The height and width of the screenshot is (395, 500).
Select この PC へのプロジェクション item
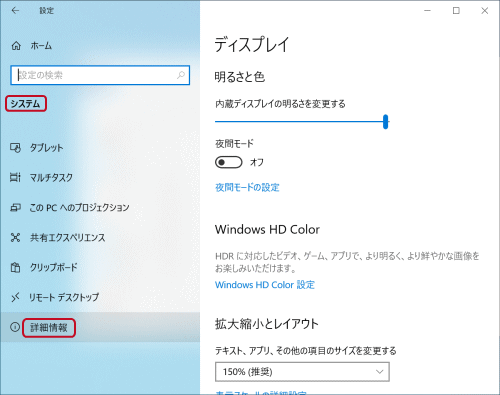[79, 207]
